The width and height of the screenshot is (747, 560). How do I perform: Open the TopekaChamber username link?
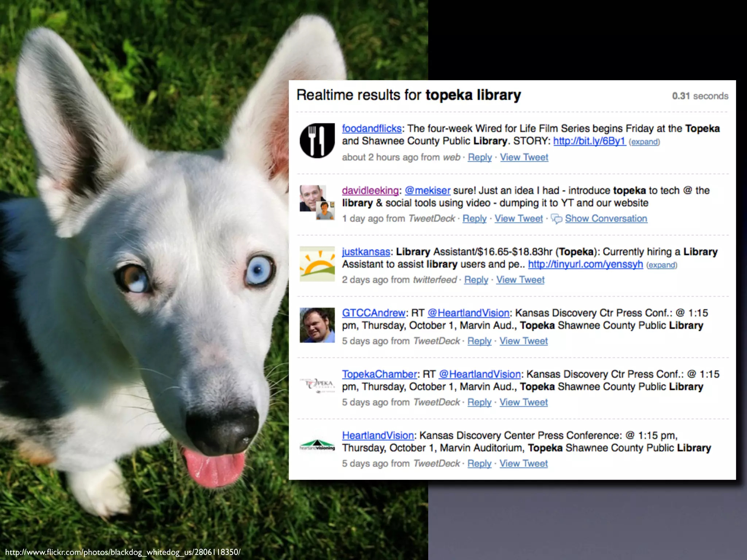pyautogui.click(x=379, y=374)
